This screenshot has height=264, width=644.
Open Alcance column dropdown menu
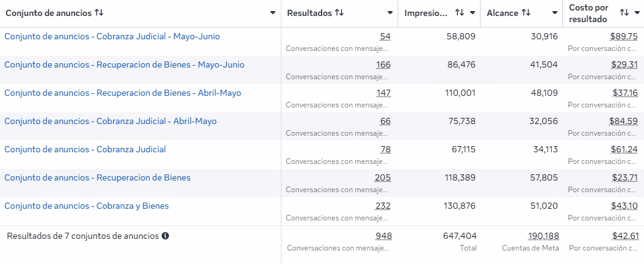pos(555,13)
